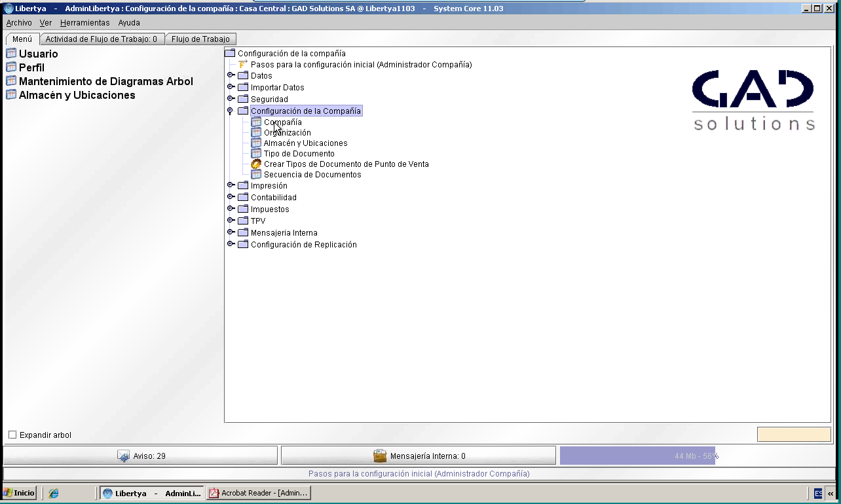This screenshot has height=504, width=841.
Task: Open the Inicio start button
Action: (x=20, y=493)
